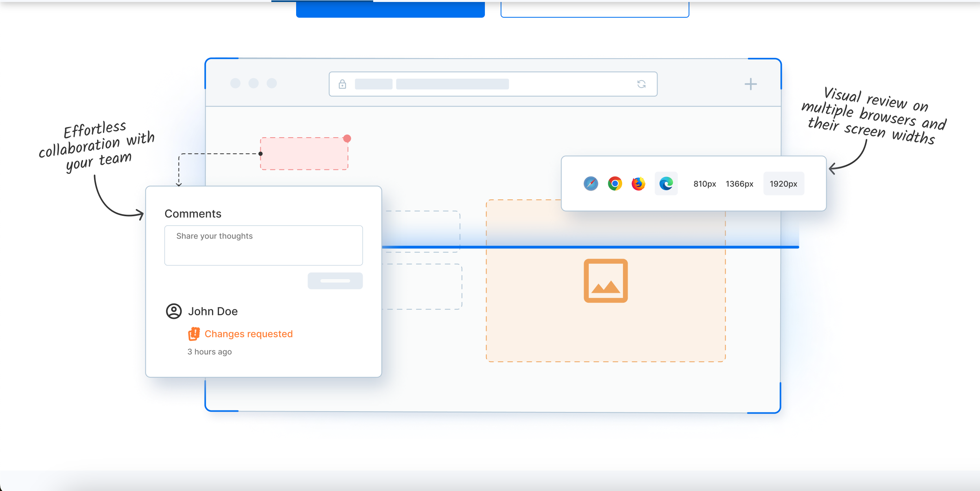Click the red annotation dot marker
This screenshot has height=491, width=980.
pyautogui.click(x=347, y=138)
